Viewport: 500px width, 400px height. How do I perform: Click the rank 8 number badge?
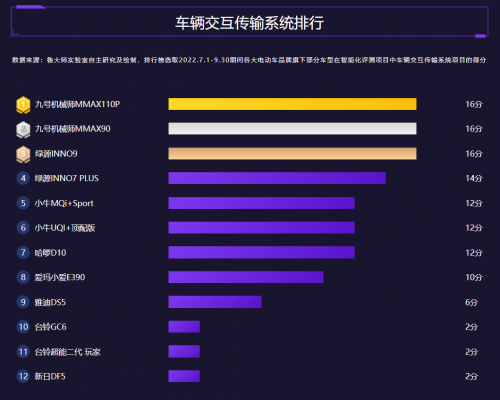[23, 277]
